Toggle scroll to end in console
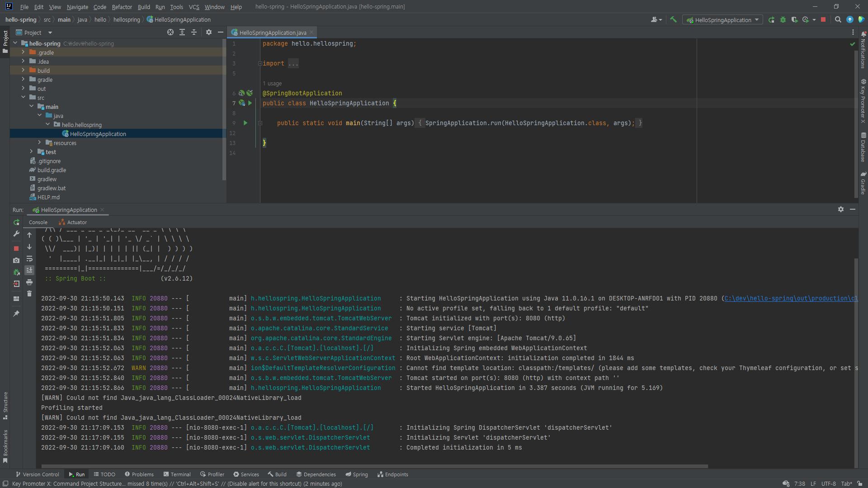The image size is (868, 488). pyautogui.click(x=29, y=270)
